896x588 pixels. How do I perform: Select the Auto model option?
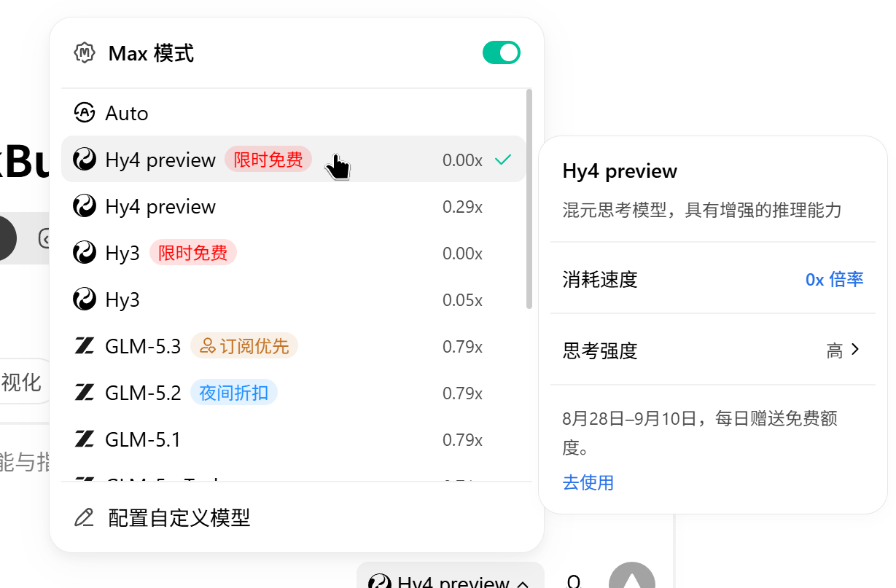[x=293, y=113]
